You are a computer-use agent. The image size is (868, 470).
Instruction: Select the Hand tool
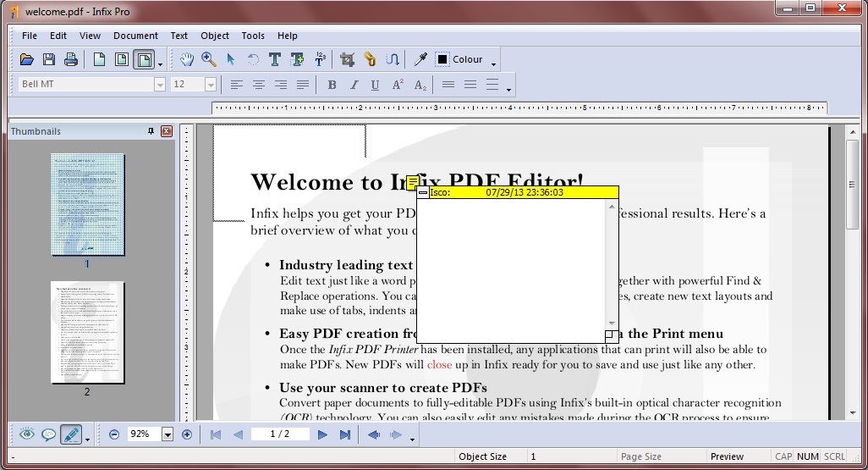[x=187, y=59]
